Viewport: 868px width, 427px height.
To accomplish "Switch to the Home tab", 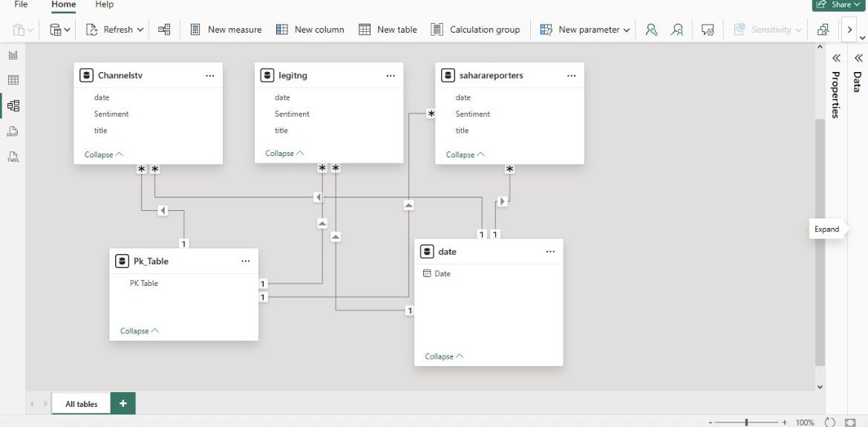I will point(64,4).
